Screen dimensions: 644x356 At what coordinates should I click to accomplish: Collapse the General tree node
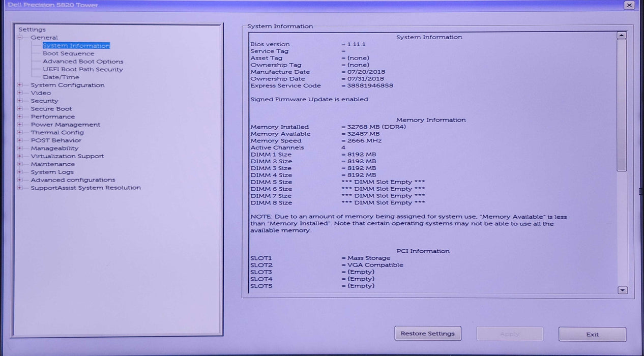point(20,38)
